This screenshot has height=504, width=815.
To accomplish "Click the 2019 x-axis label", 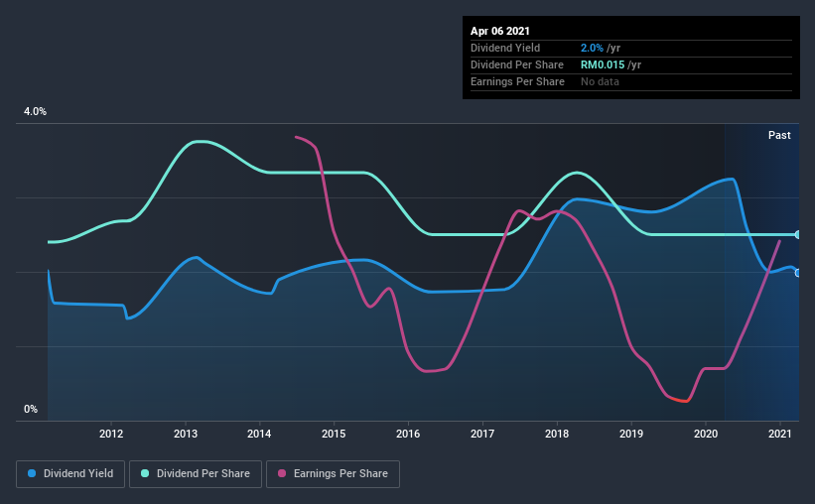I will (x=631, y=434).
